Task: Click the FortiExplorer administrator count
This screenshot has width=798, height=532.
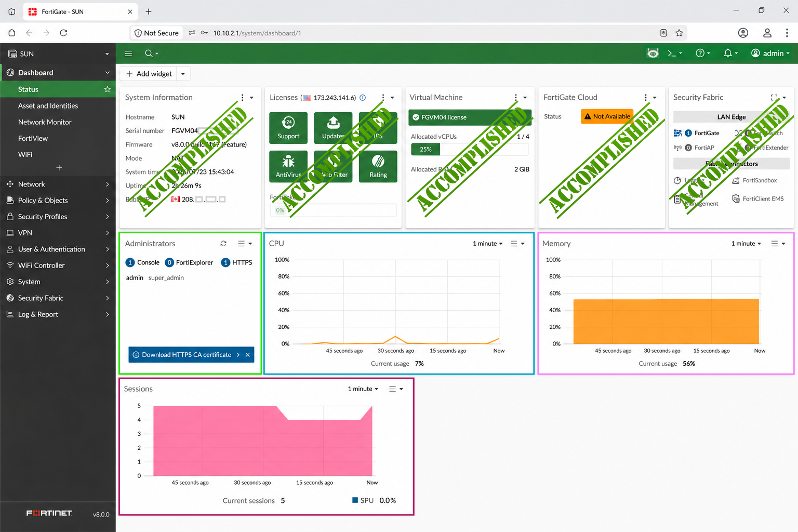Action: point(189,262)
